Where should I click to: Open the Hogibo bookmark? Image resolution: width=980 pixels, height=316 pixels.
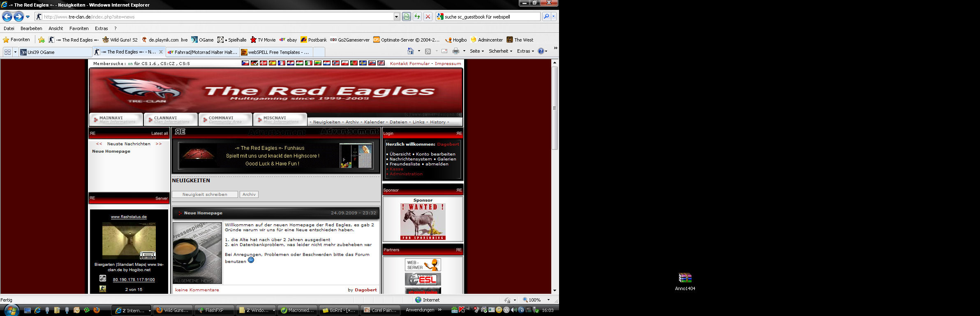point(456,40)
